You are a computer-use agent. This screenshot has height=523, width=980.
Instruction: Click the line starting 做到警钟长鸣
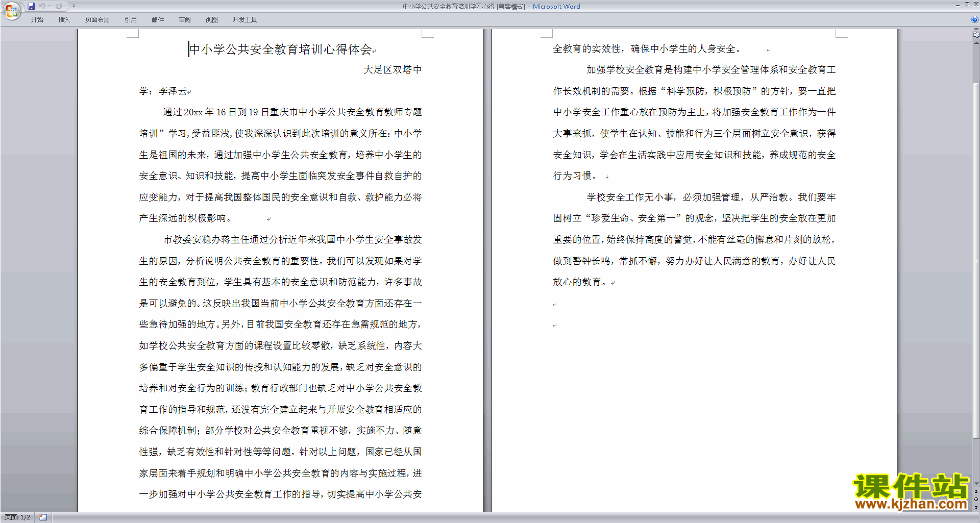click(x=695, y=261)
